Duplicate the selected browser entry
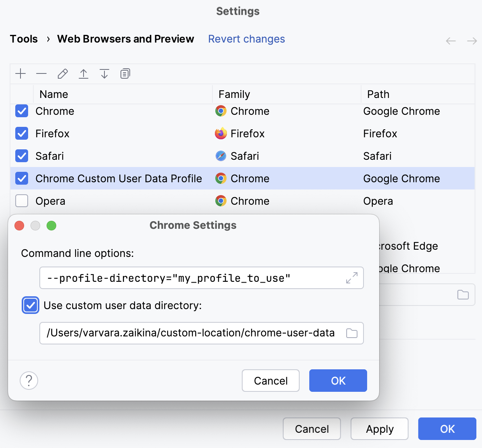The width and height of the screenshot is (482, 448). [x=125, y=74]
